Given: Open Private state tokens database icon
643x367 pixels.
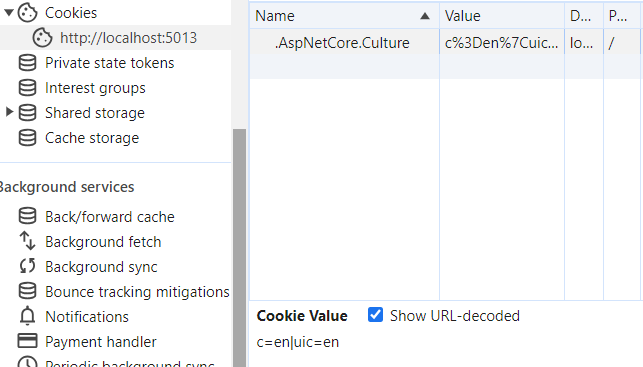Looking at the screenshot, I should click(x=27, y=63).
